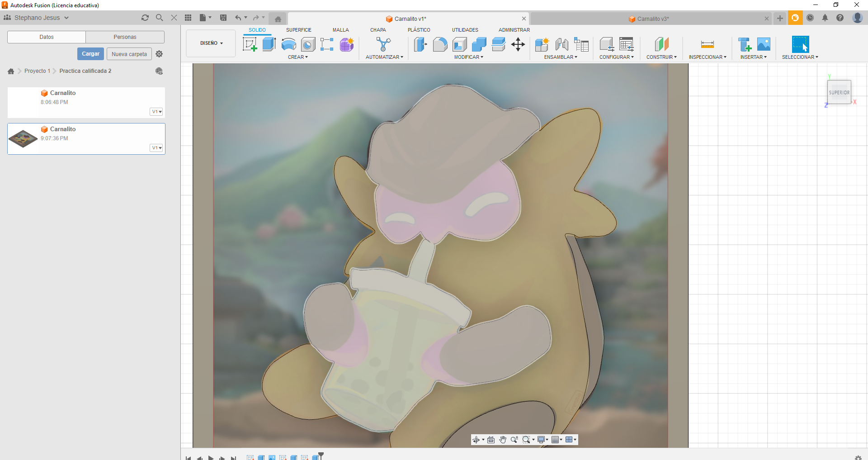Viewport: 868px width, 460px height.
Task: Click the Look At icon
Action: 491,440
